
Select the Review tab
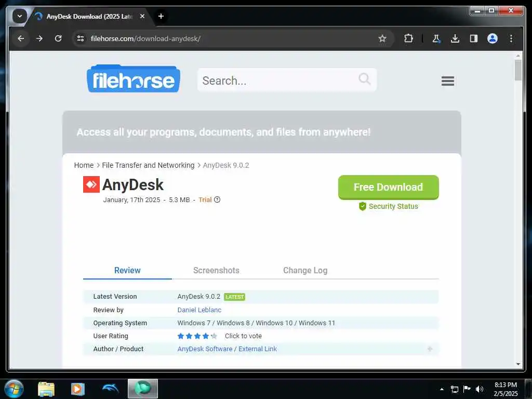127,270
